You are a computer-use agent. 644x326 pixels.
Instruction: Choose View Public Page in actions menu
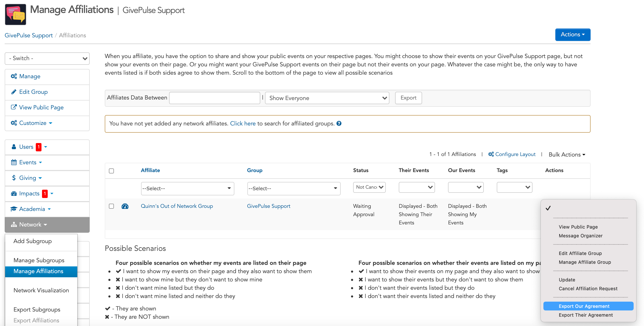(578, 227)
